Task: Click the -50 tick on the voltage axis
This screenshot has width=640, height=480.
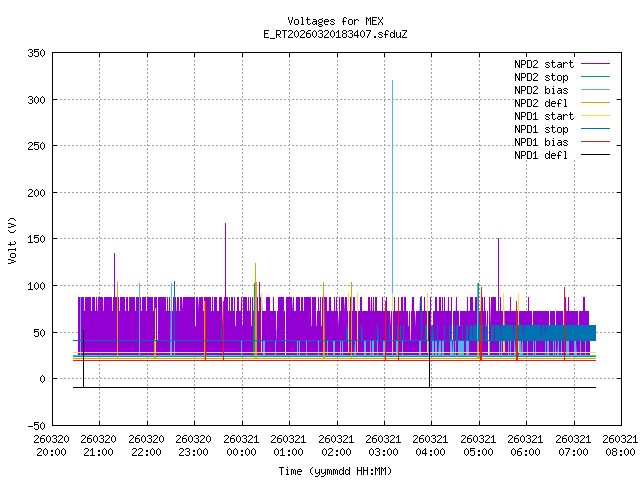Action: tap(35, 425)
